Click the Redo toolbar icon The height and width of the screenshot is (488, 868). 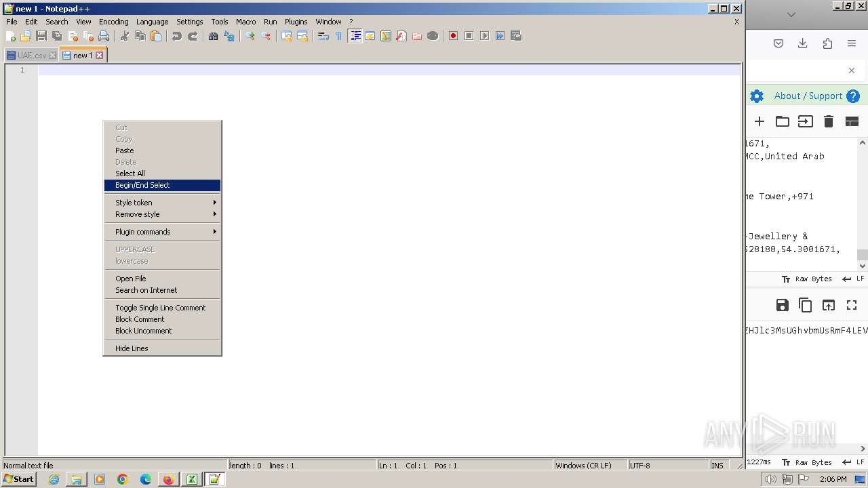point(193,36)
